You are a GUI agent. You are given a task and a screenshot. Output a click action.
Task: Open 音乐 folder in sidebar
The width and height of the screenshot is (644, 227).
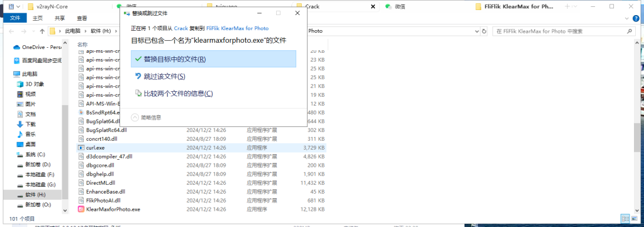tap(26, 134)
